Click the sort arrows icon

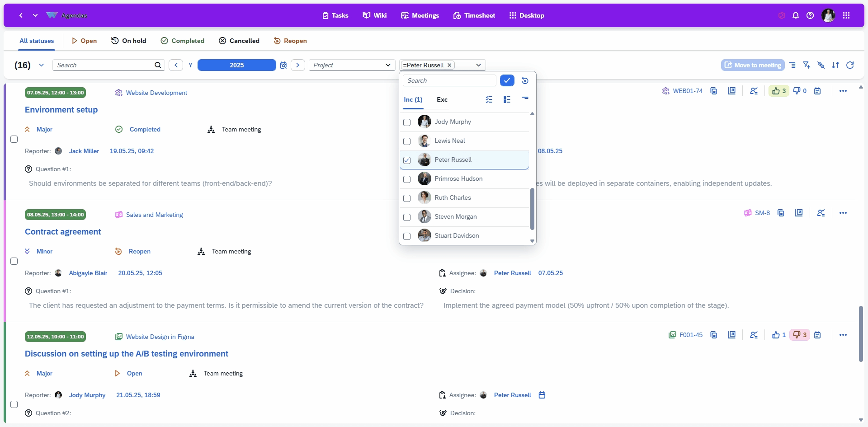tap(835, 65)
